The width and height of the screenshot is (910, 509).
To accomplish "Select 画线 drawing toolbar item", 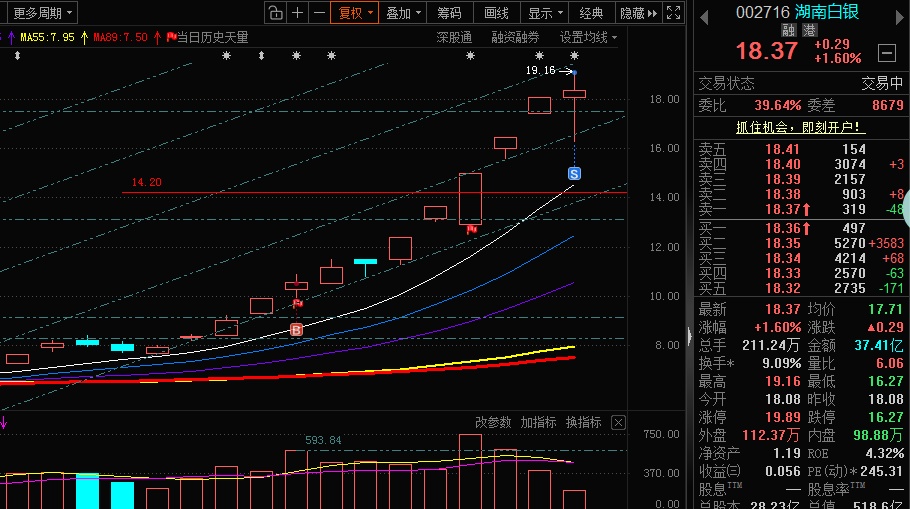I will coord(496,13).
